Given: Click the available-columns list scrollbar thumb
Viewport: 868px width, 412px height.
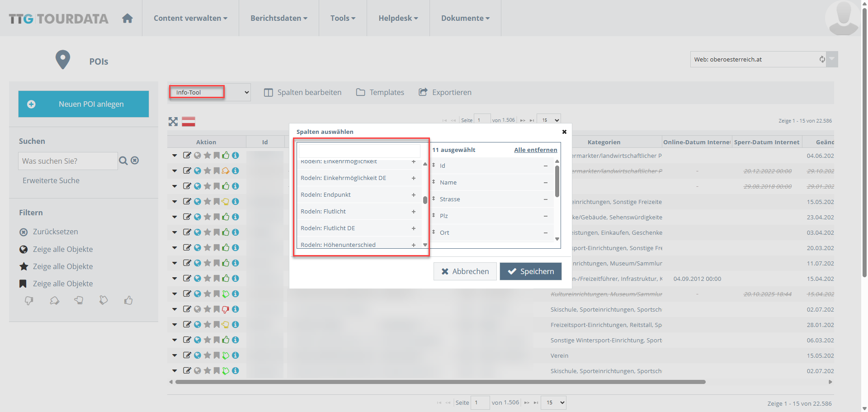Looking at the screenshot, I should (425, 200).
